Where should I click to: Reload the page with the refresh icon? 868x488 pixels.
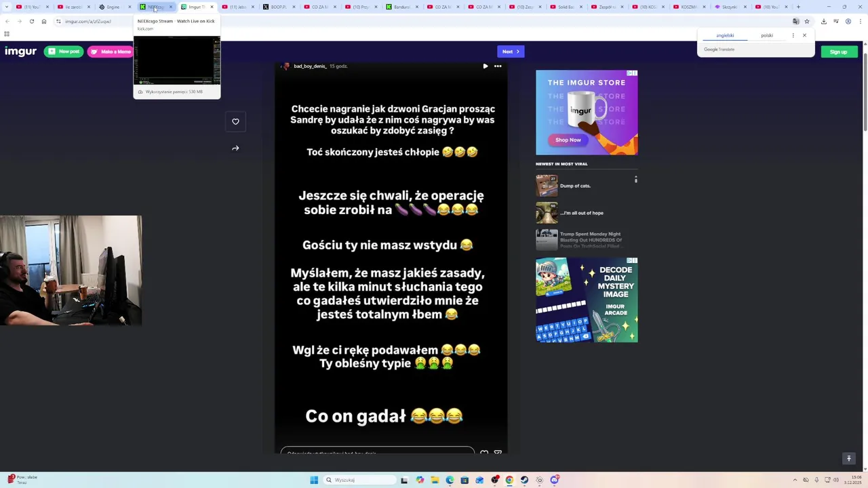31,21
